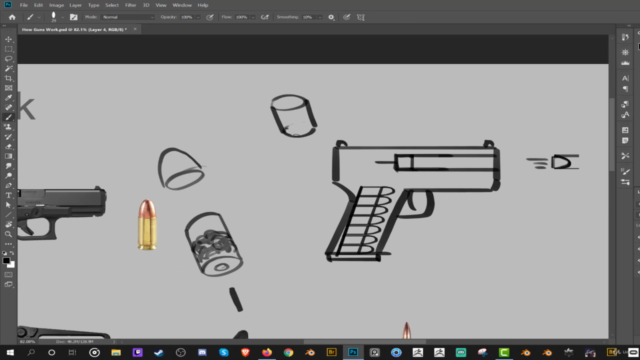
Task: Toggle pressure for opacity
Action: pos(210,17)
